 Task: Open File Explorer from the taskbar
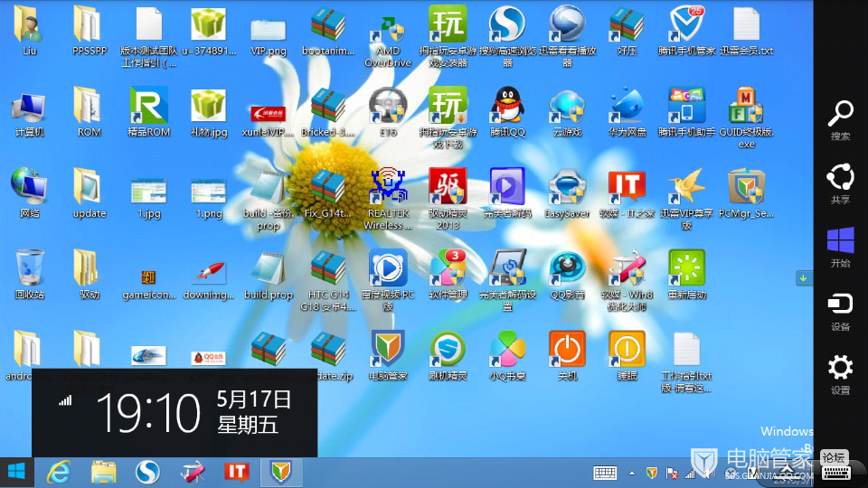point(103,472)
